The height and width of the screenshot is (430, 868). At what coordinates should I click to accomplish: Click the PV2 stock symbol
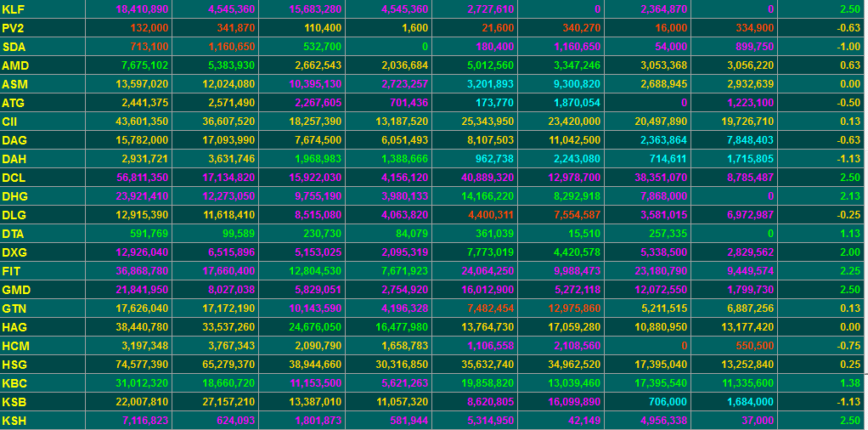(14, 28)
